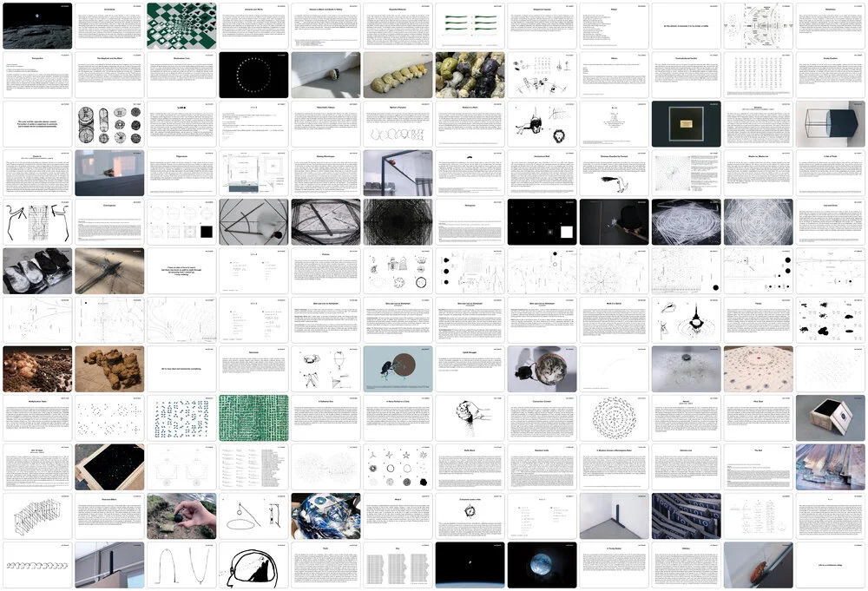This screenshot has height=591, width=868.
Task: Click the small white object above Earth's horizon
Action: pos(470,566)
